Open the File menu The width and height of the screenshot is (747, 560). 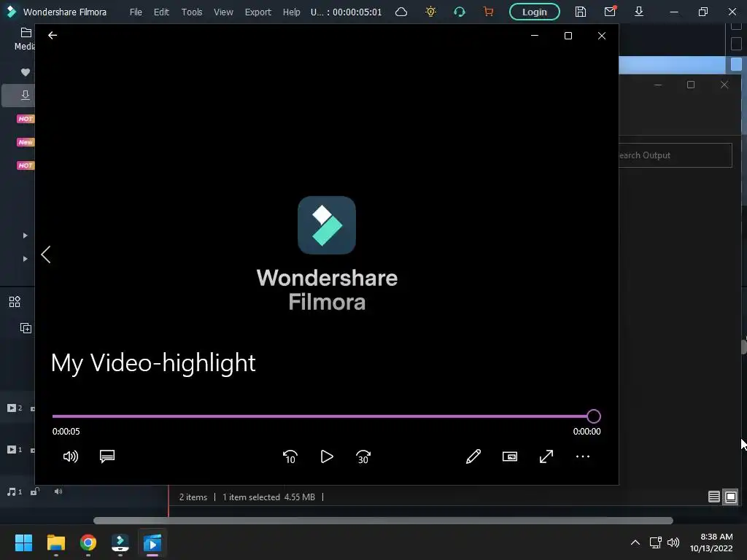(136, 12)
